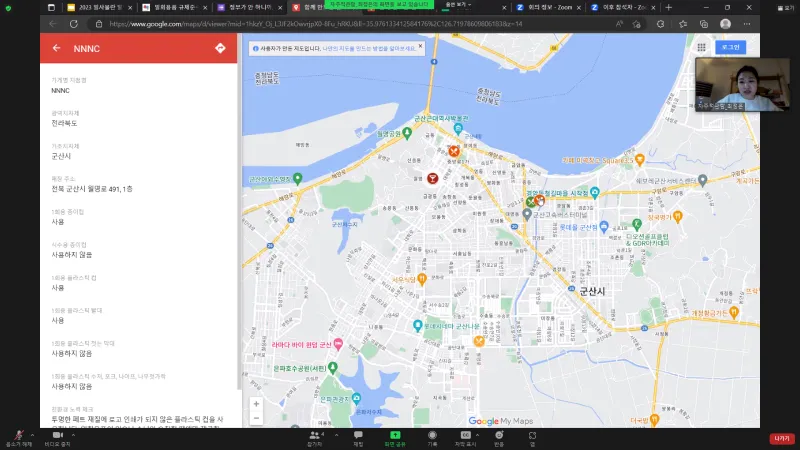800x450 pixels.
Task: Select the dark red cocktail glass map marker
Action: [x=433, y=178]
